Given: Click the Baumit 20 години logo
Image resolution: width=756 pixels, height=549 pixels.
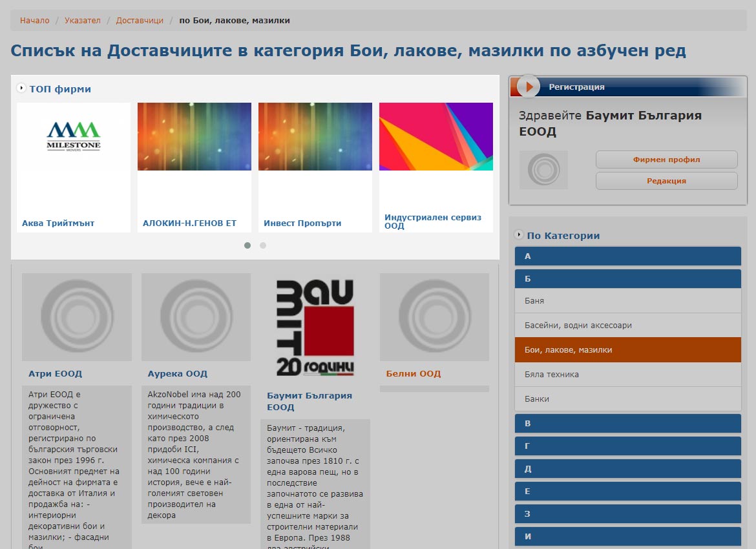Looking at the screenshot, I should [315, 327].
